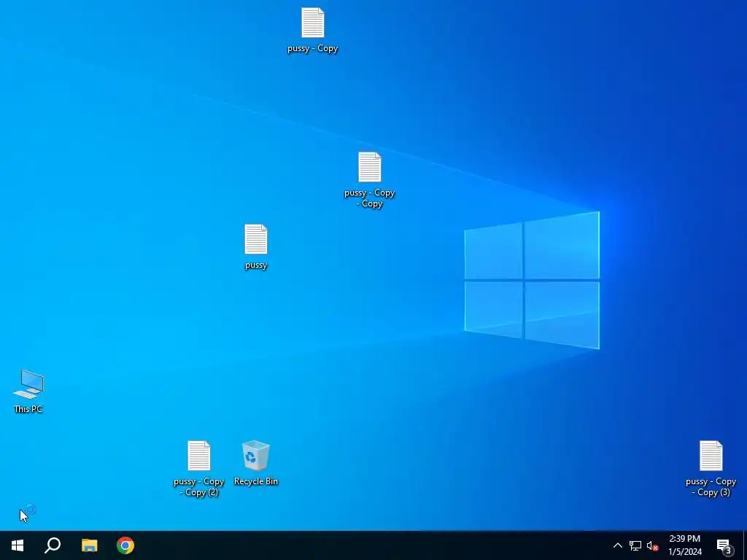
Task: Select the Recycle Bin desktop icon
Action: [x=256, y=455]
